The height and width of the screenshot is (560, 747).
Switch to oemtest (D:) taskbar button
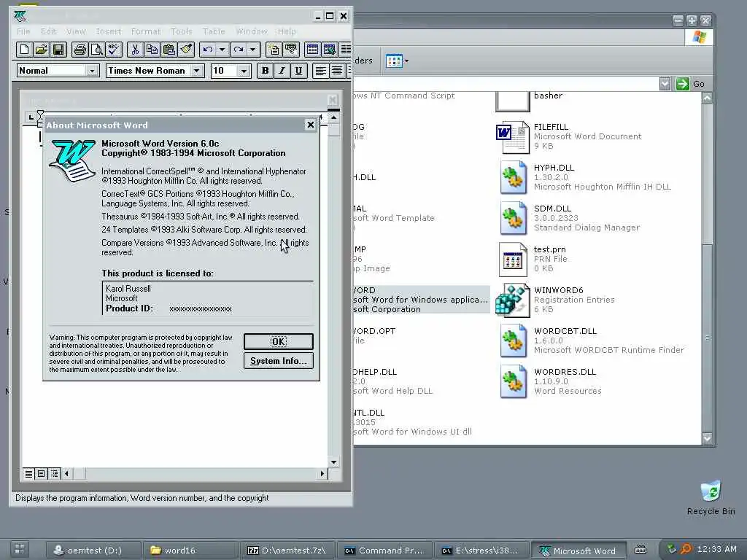[93, 551]
